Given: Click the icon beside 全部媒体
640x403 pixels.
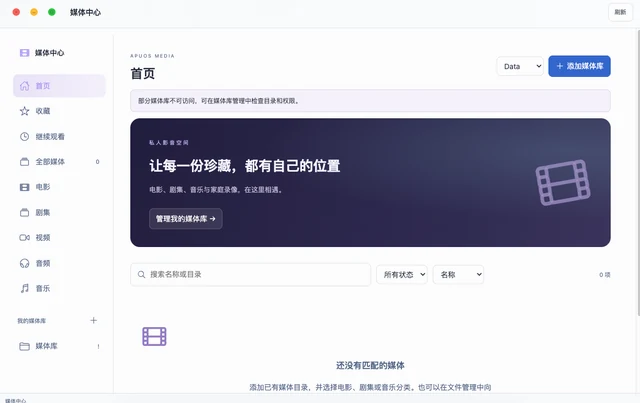Looking at the screenshot, I should pyautogui.click(x=24, y=162).
